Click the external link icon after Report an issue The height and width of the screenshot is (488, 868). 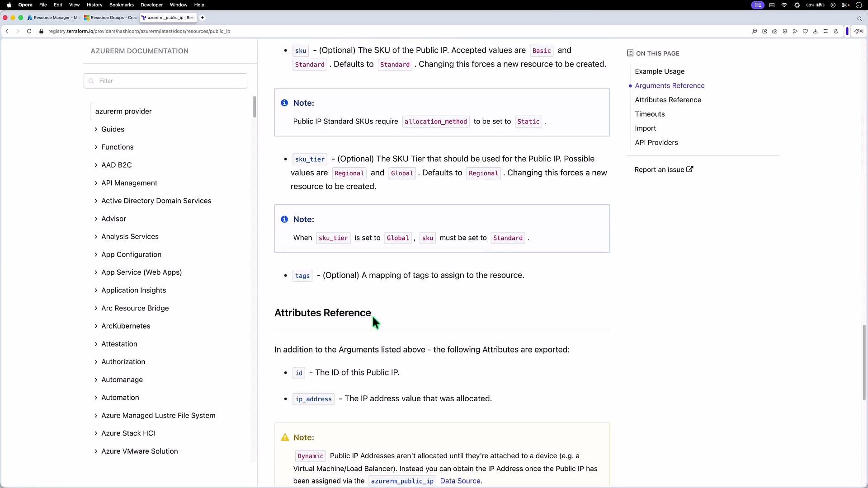(x=690, y=169)
